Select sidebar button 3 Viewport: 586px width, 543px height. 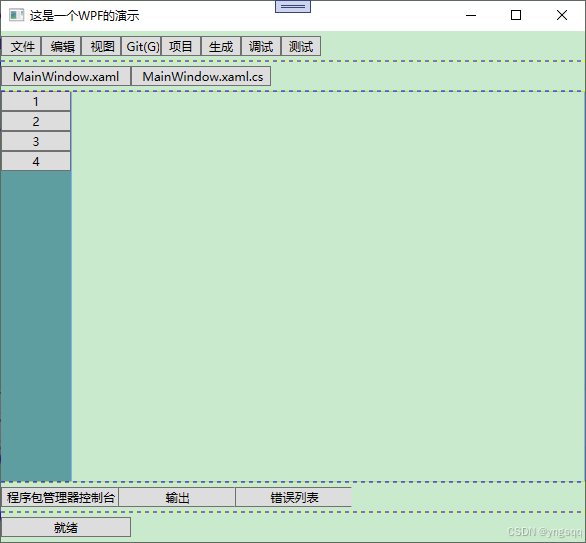[36, 141]
